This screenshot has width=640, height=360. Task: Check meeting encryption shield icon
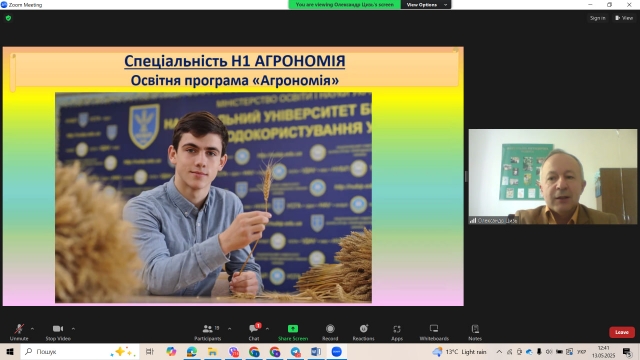tap(8, 18)
